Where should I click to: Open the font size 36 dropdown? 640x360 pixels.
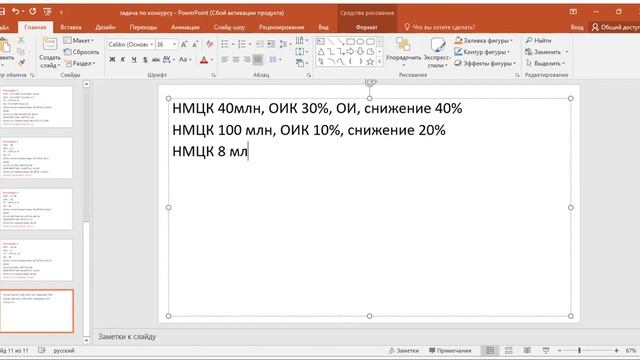pos(174,44)
